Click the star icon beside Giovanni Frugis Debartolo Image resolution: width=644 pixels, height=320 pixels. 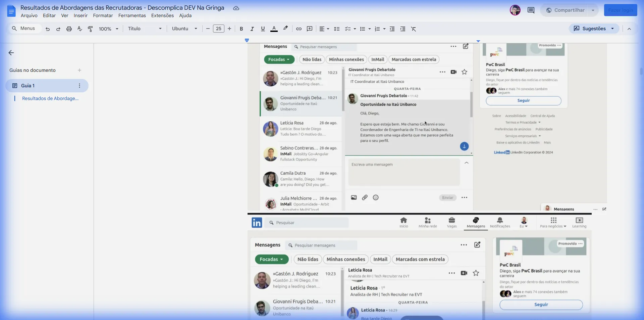[464, 72]
